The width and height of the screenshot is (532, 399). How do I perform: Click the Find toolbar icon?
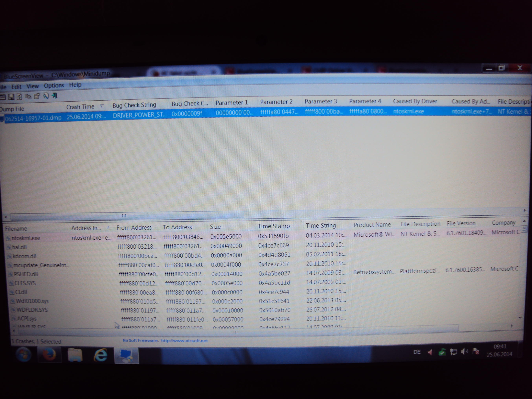tap(46, 96)
